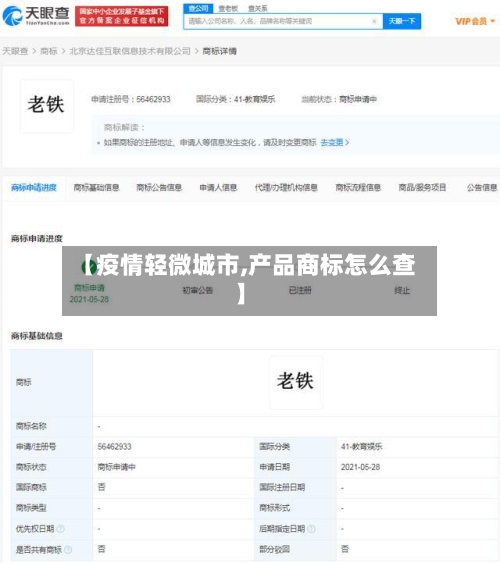
Task: Clear the search box with the X icon
Action: (x=374, y=21)
